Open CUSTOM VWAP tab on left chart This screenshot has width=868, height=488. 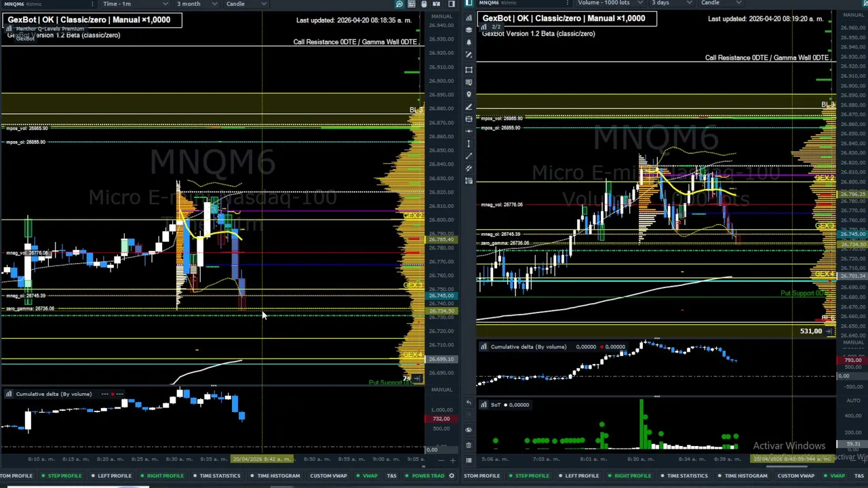(328, 476)
